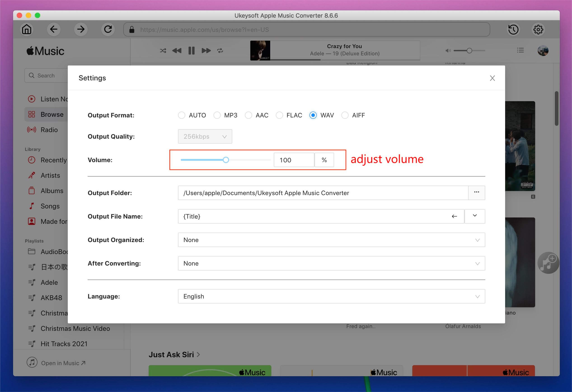Image resolution: width=572 pixels, height=392 pixels.
Task: Expand the Output Organized dropdown
Action: pos(477,239)
